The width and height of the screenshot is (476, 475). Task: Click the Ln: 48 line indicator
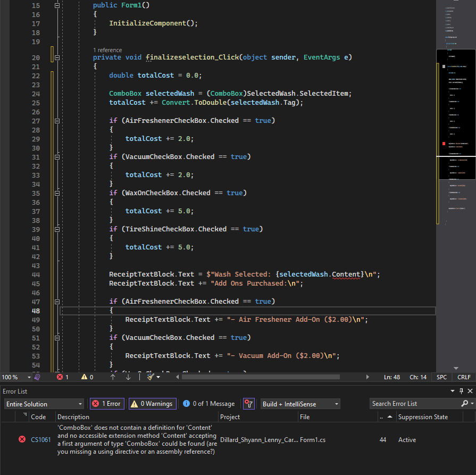click(x=392, y=377)
